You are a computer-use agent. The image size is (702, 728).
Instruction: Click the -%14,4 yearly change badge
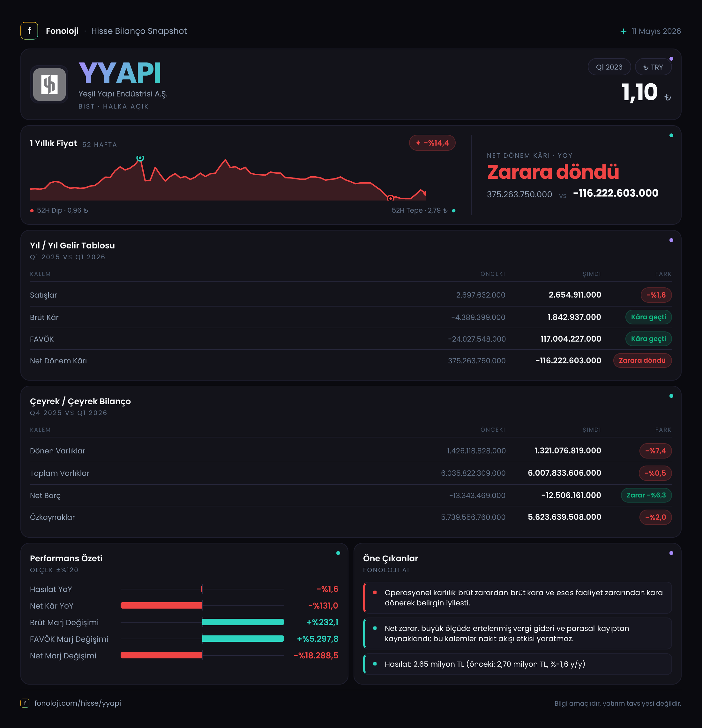point(432,143)
